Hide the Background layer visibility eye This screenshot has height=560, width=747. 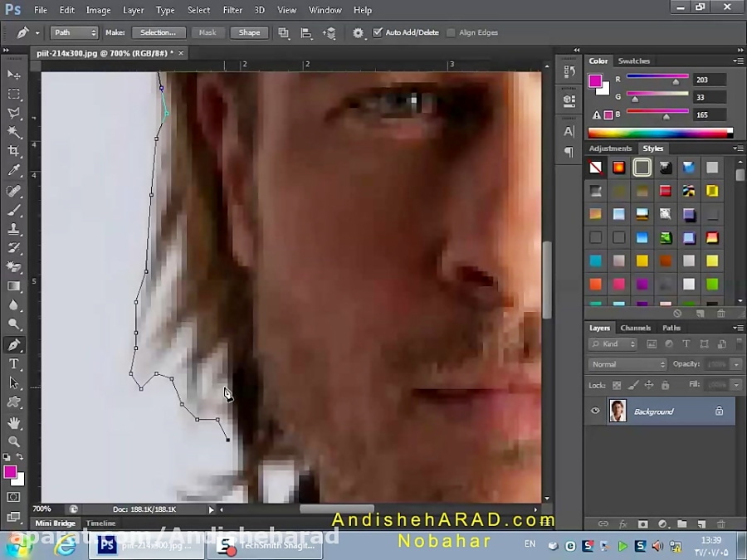click(595, 411)
